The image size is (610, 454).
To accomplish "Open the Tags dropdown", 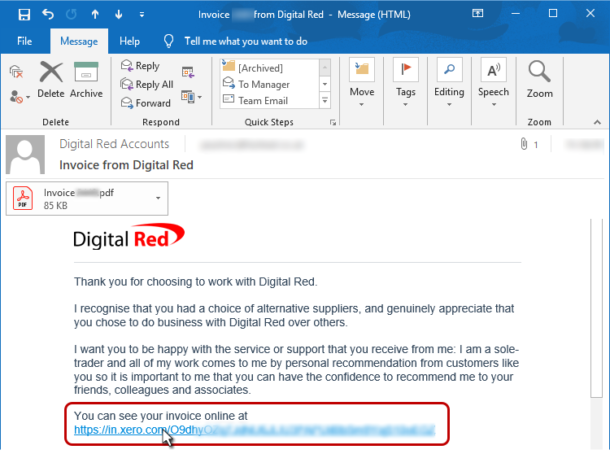I will tap(405, 83).
